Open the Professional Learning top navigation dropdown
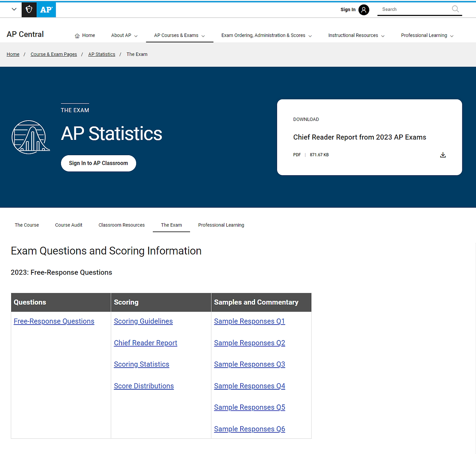The image size is (476, 454). (427, 35)
